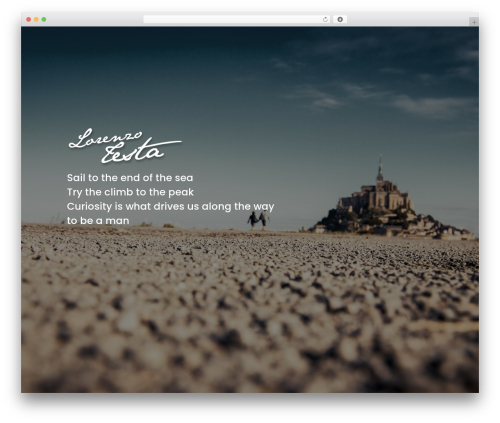Click the yellow minimize window button
This screenshot has height=423, width=500.
pyautogui.click(x=36, y=20)
